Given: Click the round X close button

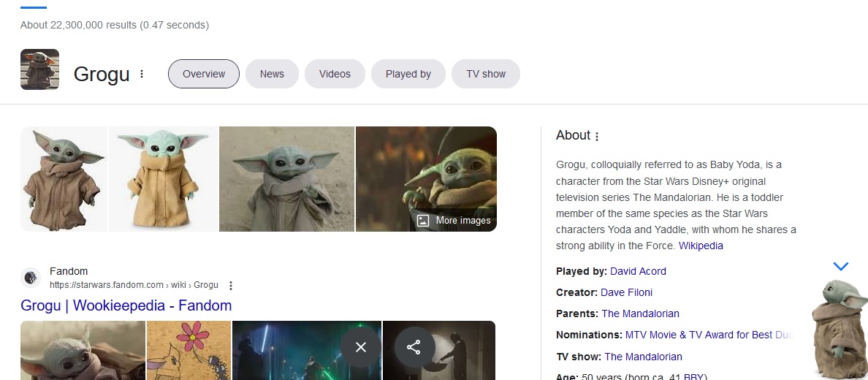Looking at the screenshot, I should pyautogui.click(x=361, y=347).
